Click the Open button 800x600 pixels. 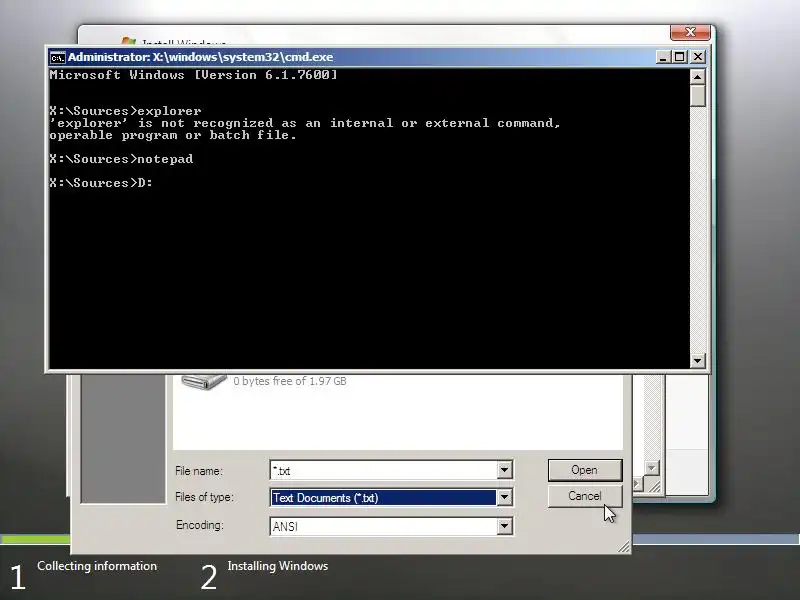[585, 470]
